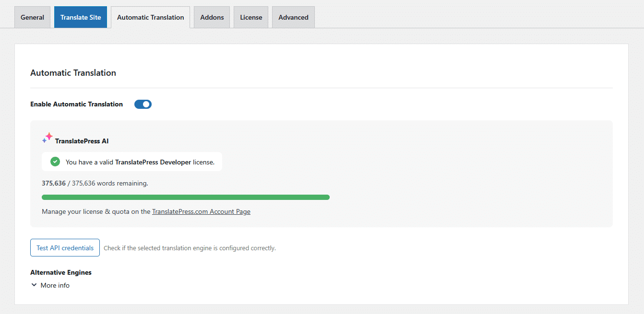644x314 pixels.
Task: Click the TranslatePress AI sparkle icon
Action: 47,138
